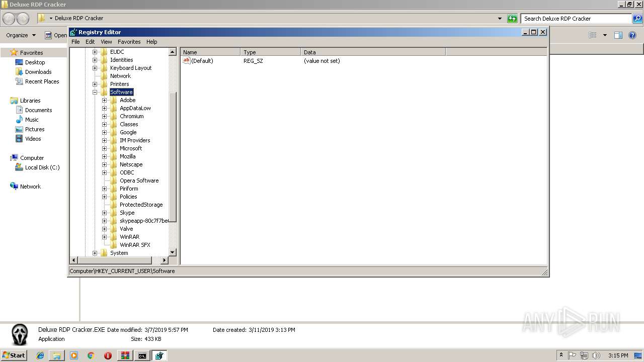644x362 pixels.
Task: Expand the WinRAR registry key
Action: coord(104,237)
